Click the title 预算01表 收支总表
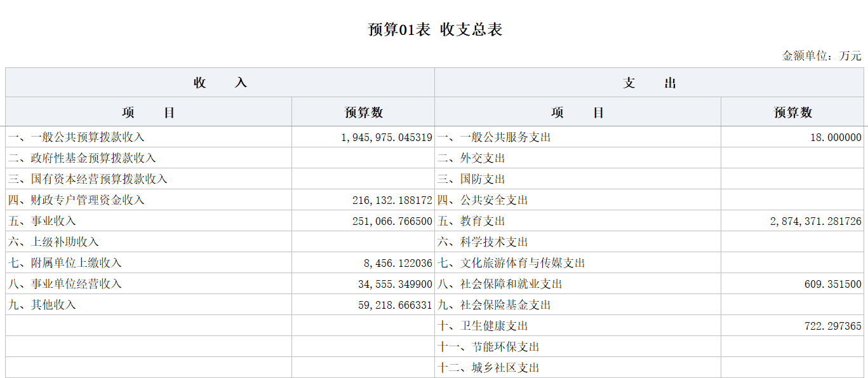 tap(435, 30)
